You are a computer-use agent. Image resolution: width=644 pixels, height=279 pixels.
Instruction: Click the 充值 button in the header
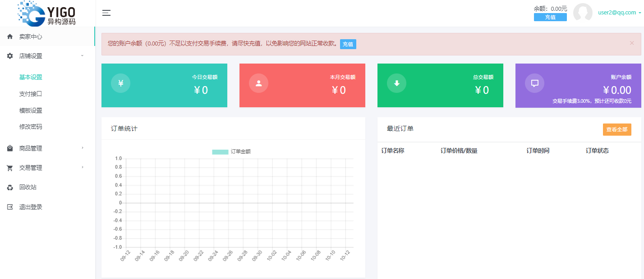point(550,17)
